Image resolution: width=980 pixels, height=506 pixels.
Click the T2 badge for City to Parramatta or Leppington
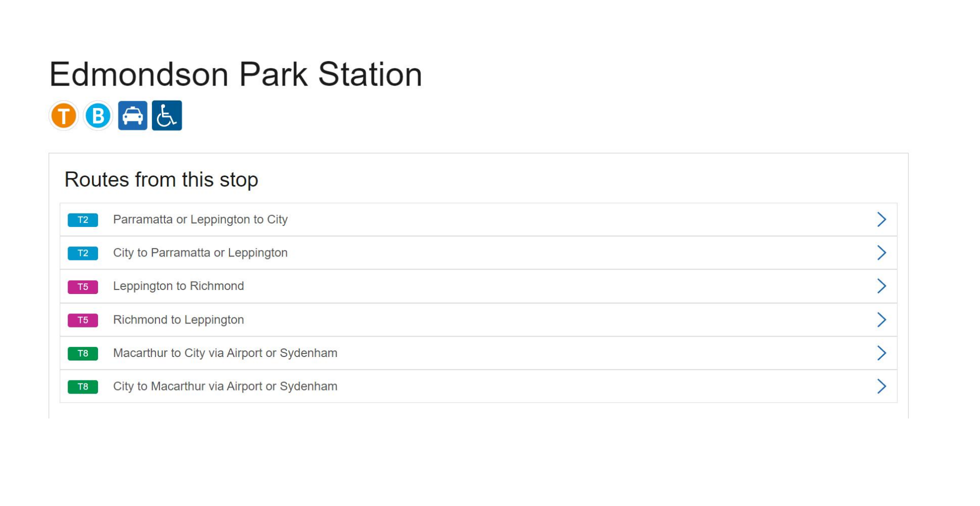(83, 253)
